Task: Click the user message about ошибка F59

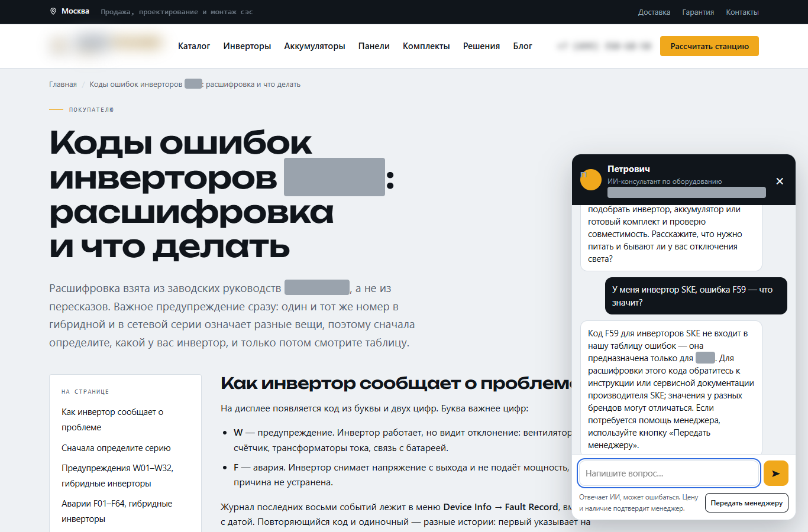Action: point(696,296)
